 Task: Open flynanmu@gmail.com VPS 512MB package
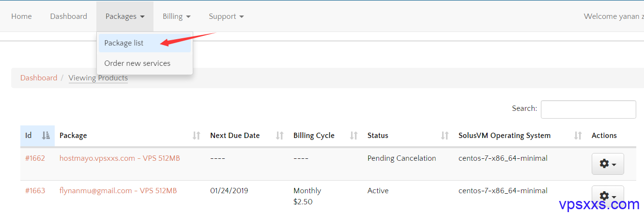pos(118,191)
